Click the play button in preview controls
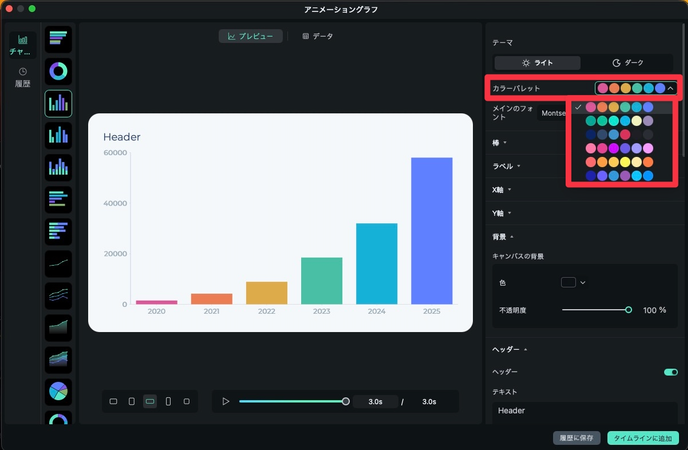 (x=226, y=401)
